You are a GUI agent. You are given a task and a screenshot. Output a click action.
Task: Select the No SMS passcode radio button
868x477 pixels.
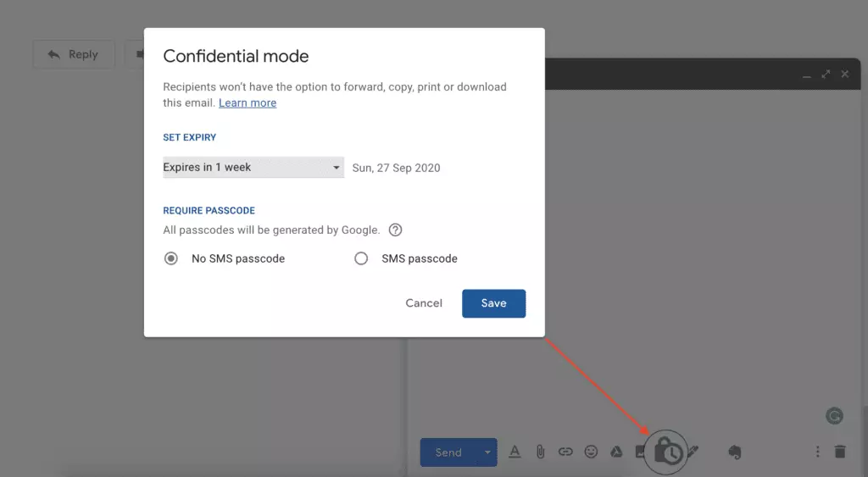tap(171, 258)
